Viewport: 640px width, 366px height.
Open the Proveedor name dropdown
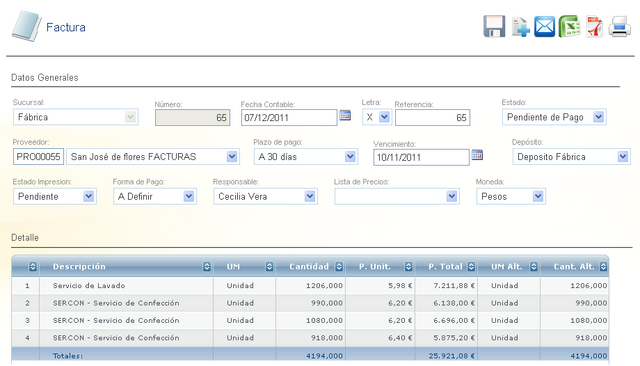click(x=153, y=157)
